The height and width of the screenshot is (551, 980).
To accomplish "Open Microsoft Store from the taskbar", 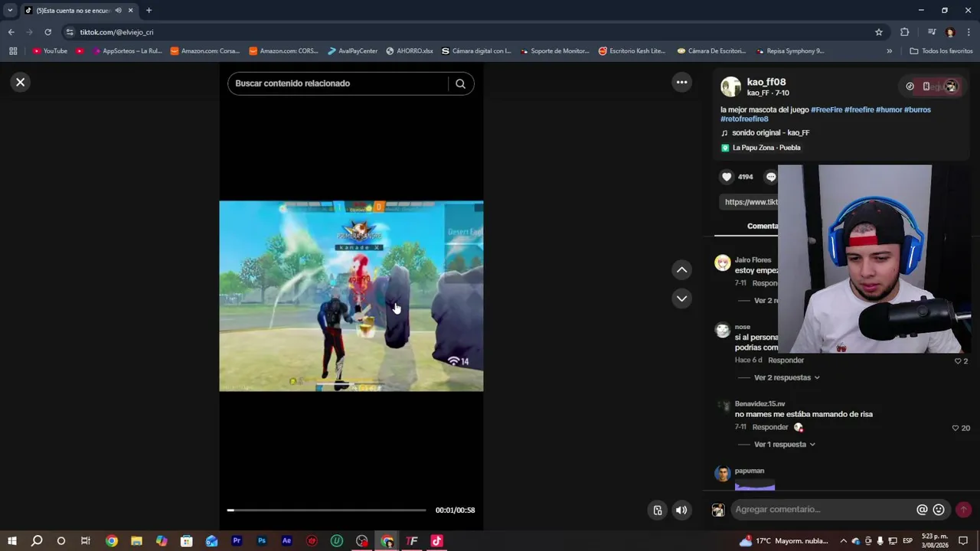I will tap(187, 541).
